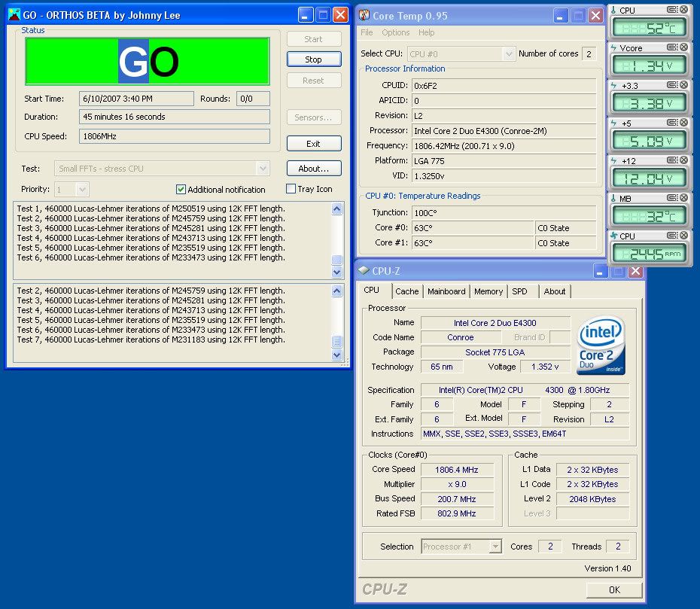
Task: Open the Selection processor dropdown in CPU-Z
Action: (495, 547)
